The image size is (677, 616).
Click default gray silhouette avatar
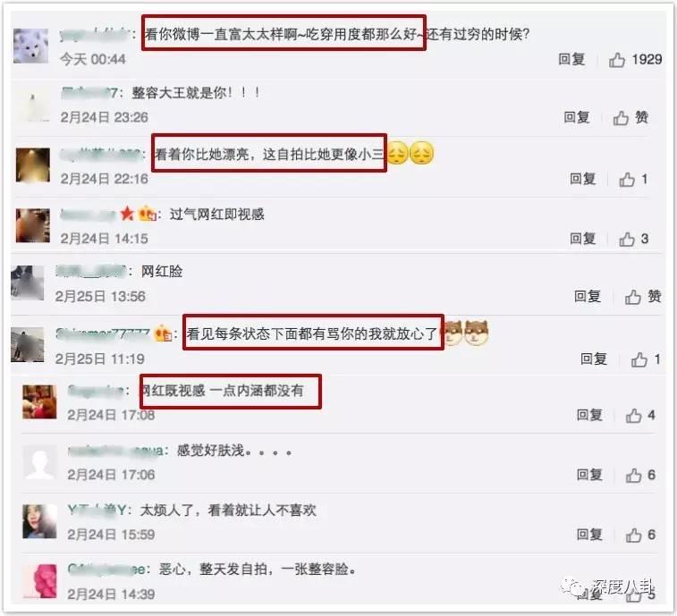click(39, 462)
